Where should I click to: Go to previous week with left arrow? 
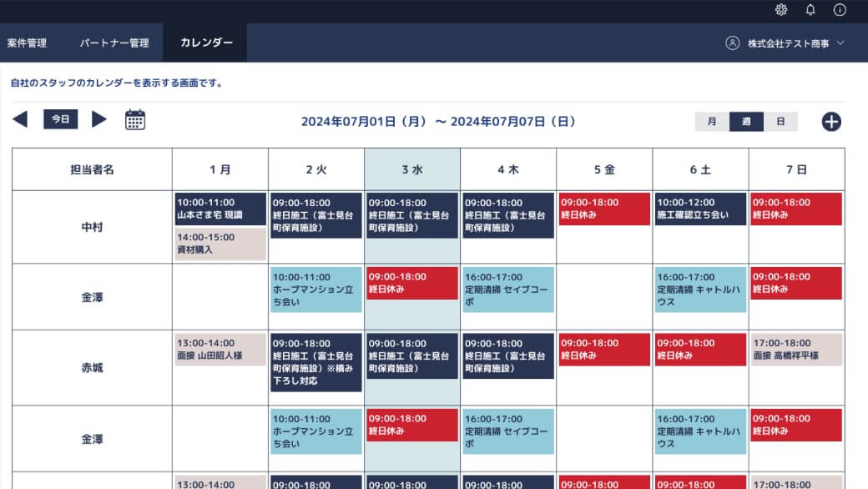pos(20,119)
